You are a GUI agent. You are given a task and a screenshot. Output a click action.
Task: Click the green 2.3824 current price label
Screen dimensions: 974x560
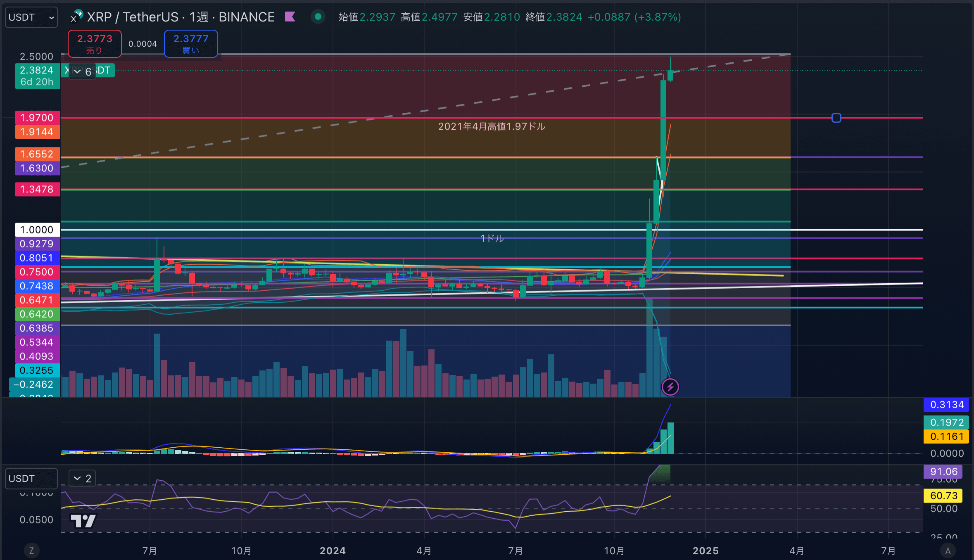tap(37, 70)
